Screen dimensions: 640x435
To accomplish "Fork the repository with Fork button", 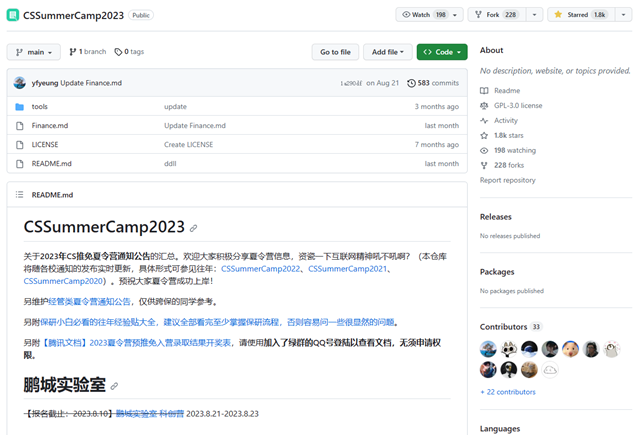I will 497,15.
